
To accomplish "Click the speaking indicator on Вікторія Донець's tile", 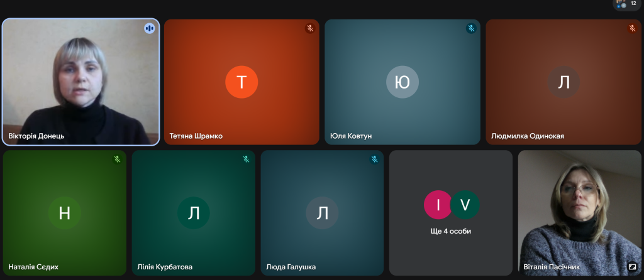I will click(149, 28).
